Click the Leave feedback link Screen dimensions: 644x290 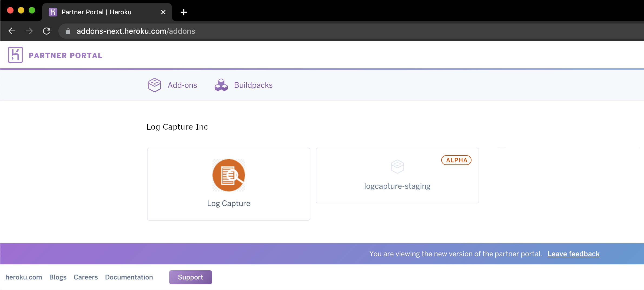573,254
